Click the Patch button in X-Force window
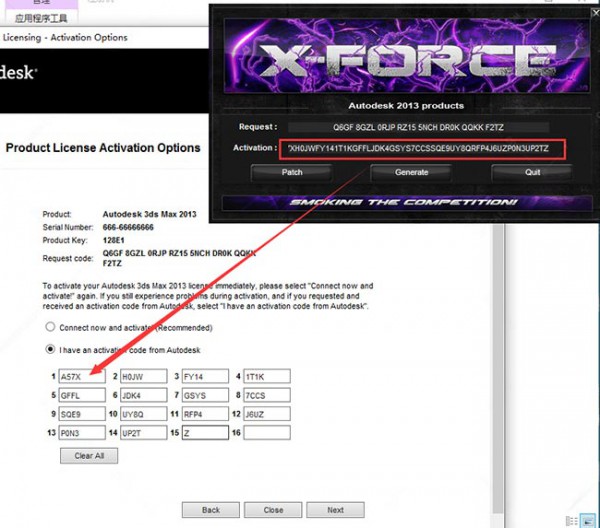600x528 pixels. click(x=292, y=173)
